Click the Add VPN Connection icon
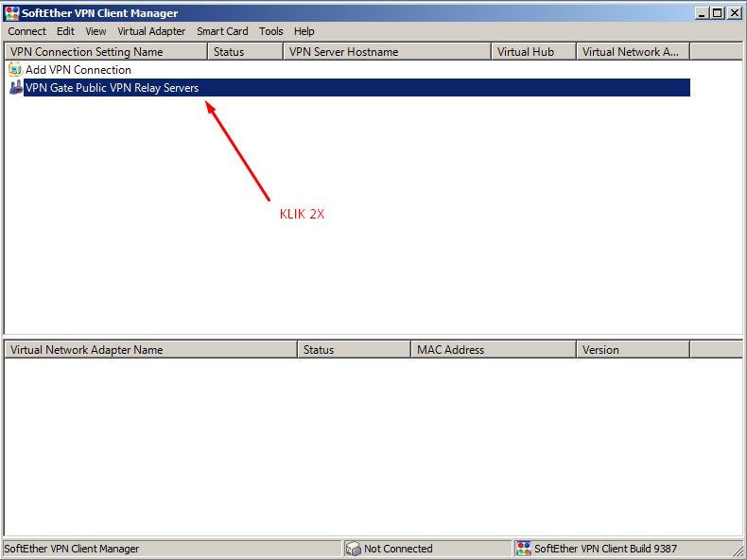Screen dimensions: 747x560 coord(15,70)
